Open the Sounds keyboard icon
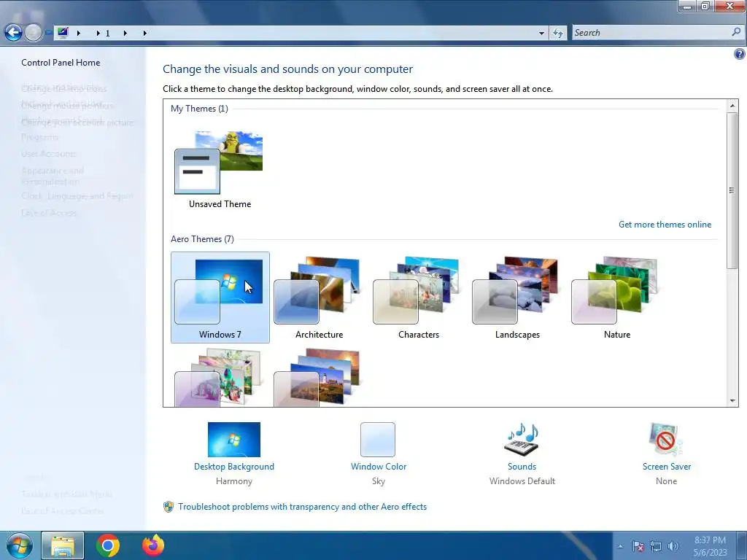Screen dimensions: 747x560 (x=522, y=440)
